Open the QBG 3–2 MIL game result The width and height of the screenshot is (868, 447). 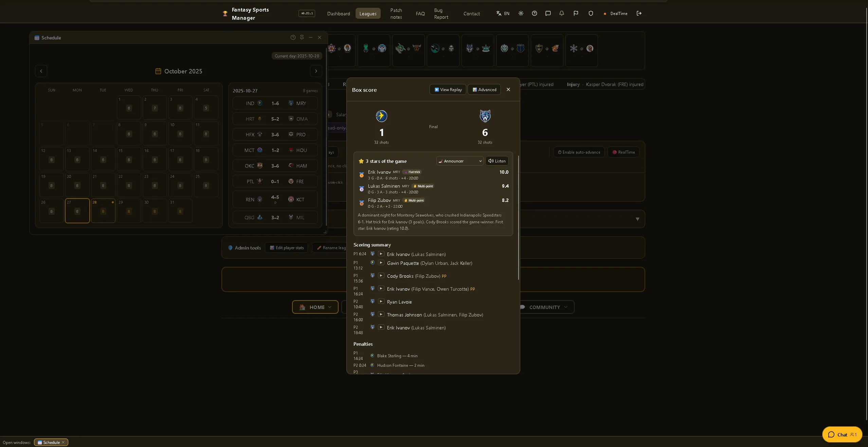tap(275, 217)
